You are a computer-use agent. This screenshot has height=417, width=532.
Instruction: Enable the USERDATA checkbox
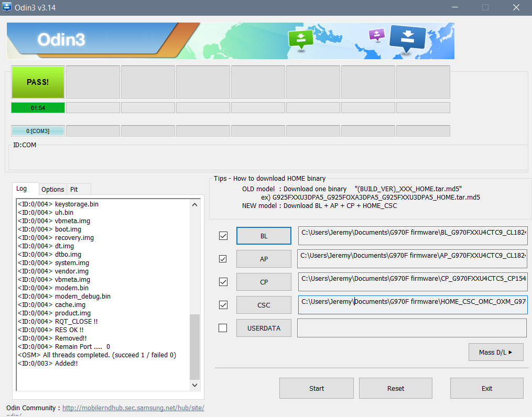(223, 328)
